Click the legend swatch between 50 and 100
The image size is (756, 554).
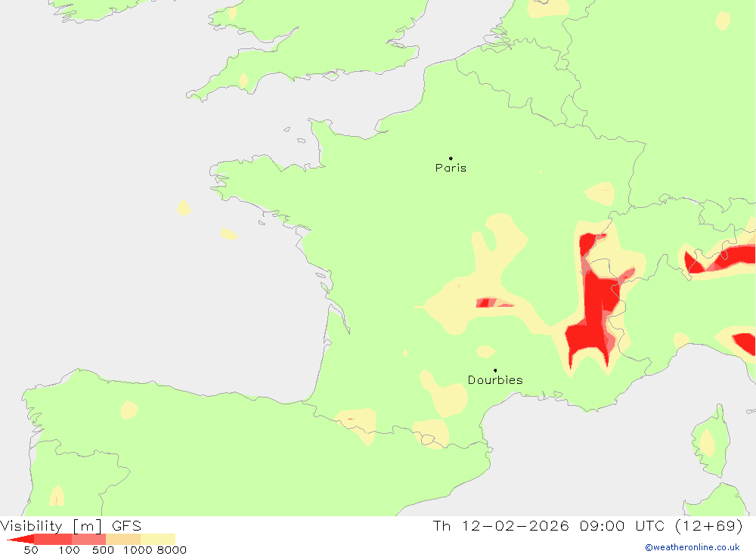tap(53, 539)
